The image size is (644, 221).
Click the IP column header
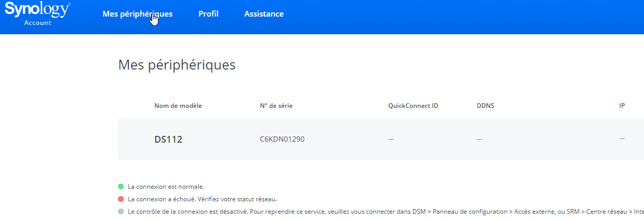click(622, 106)
